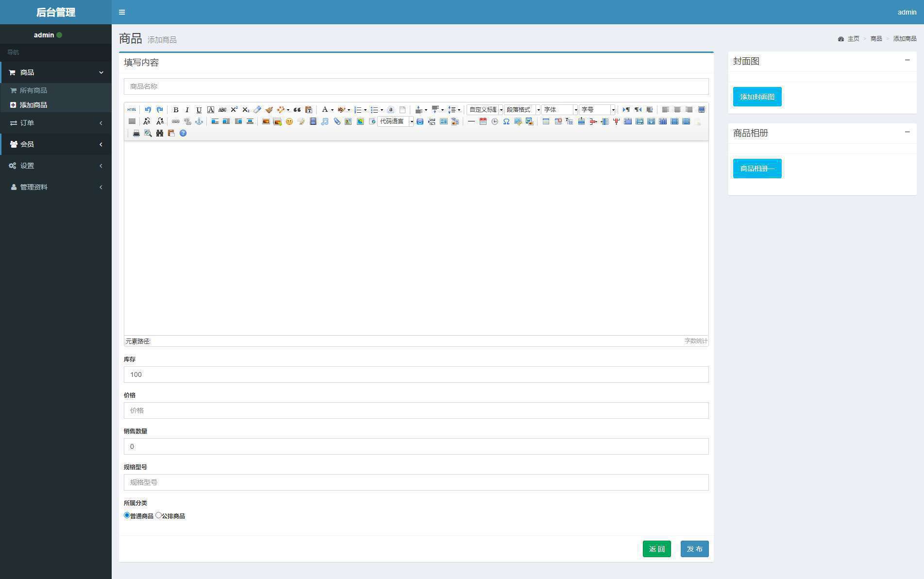The height and width of the screenshot is (579, 924).
Task: Insert video using the film strip icon
Action: point(313,121)
